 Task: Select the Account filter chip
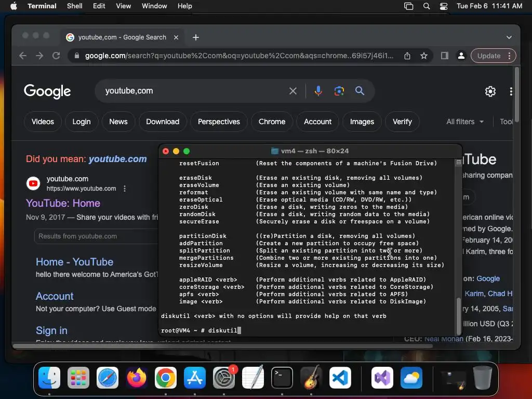pos(317,122)
